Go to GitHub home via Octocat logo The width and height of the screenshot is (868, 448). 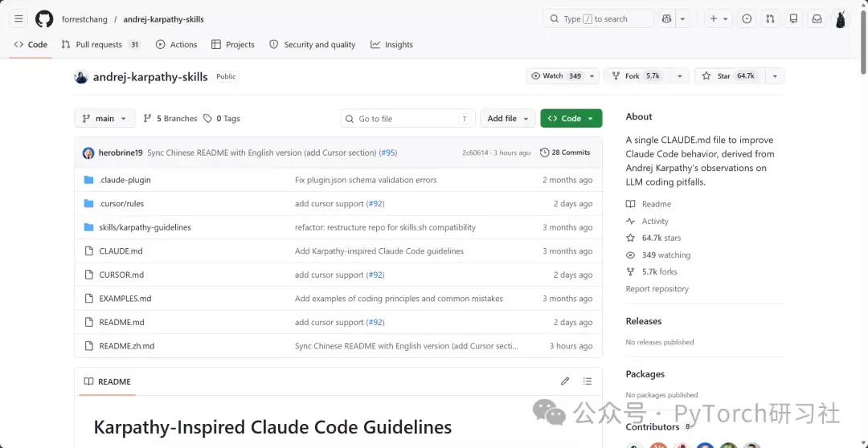44,18
